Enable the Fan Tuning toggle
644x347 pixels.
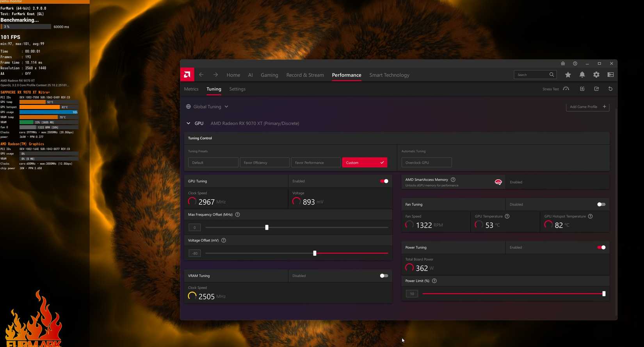point(601,204)
